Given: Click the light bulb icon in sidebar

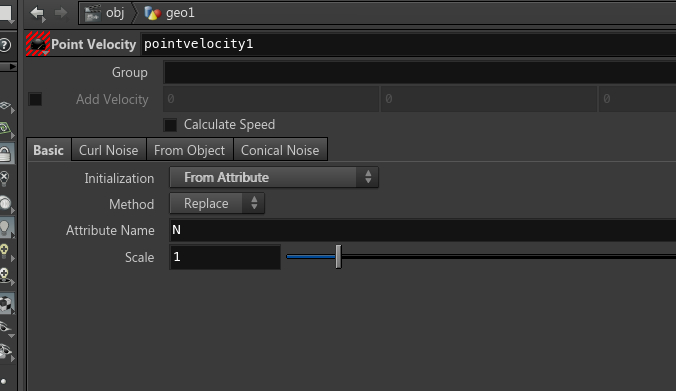Looking at the screenshot, I should [5, 227].
